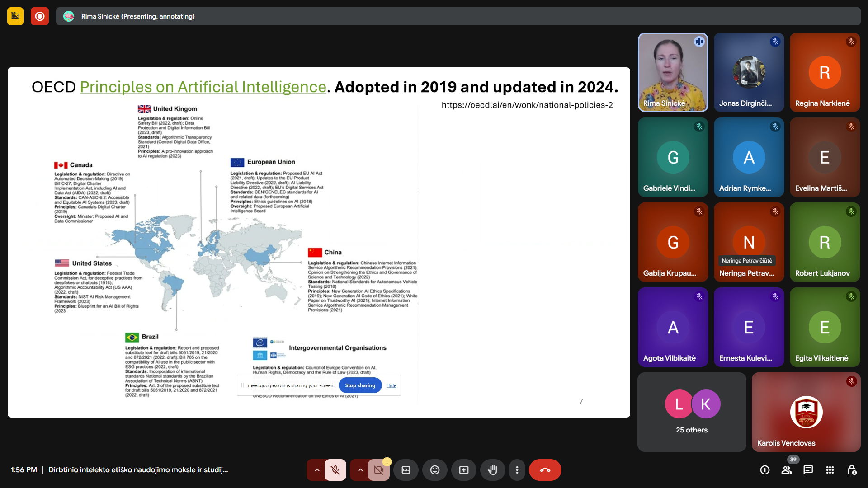
Task: Click speaking indicator on Rima Sinickė tile
Action: [x=699, y=42]
